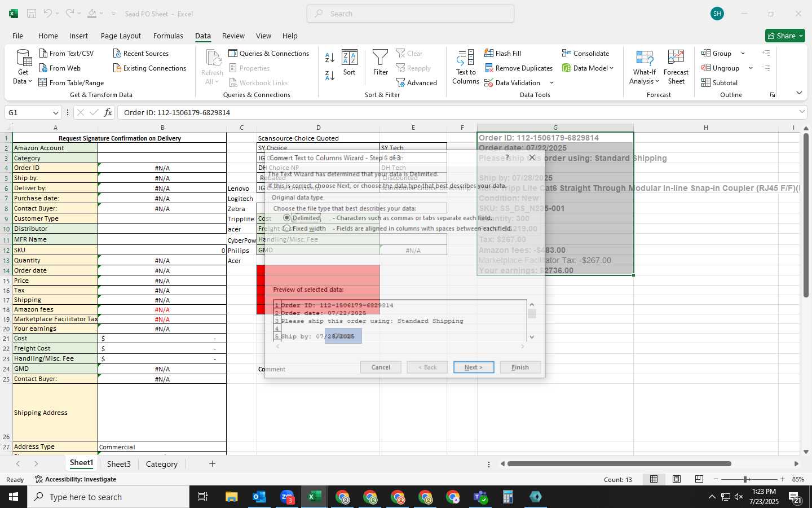The width and height of the screenshot is (812, 508).
Task: Launch Text to Columns
Action: pyautogui.click(x=466, y=67)
